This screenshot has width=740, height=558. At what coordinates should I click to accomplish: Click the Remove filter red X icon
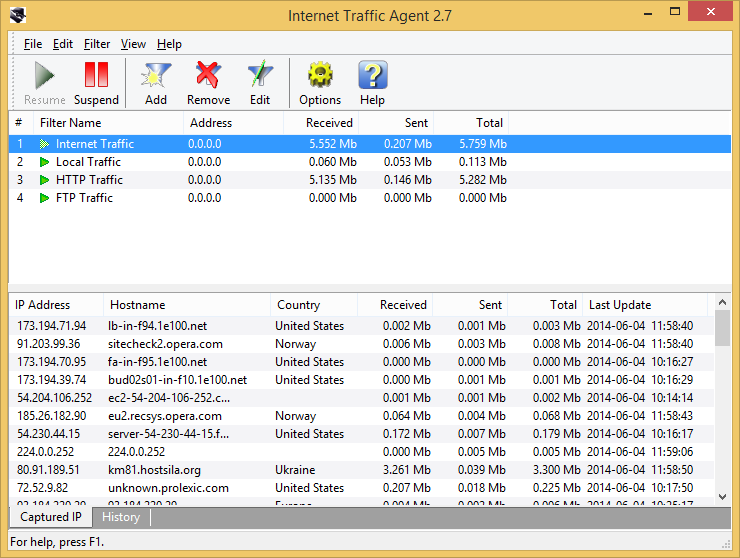[208, 75]
